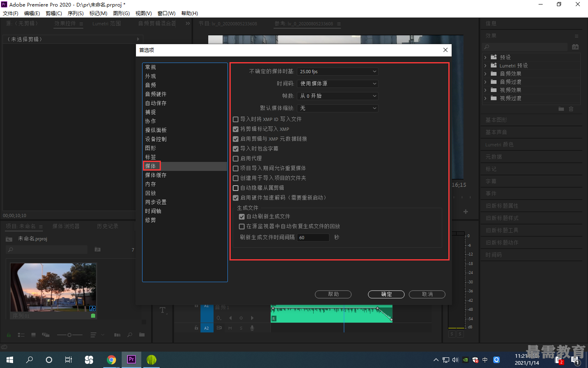
Task: Click the volume icon in system tray
Action: coord(455,360)
